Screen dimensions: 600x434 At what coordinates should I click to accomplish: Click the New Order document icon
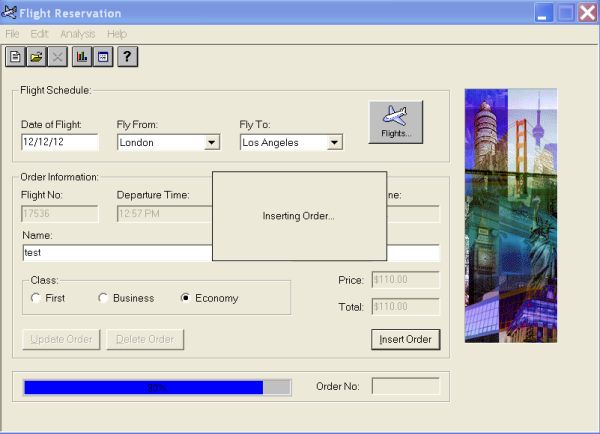(x=15, y=57)
